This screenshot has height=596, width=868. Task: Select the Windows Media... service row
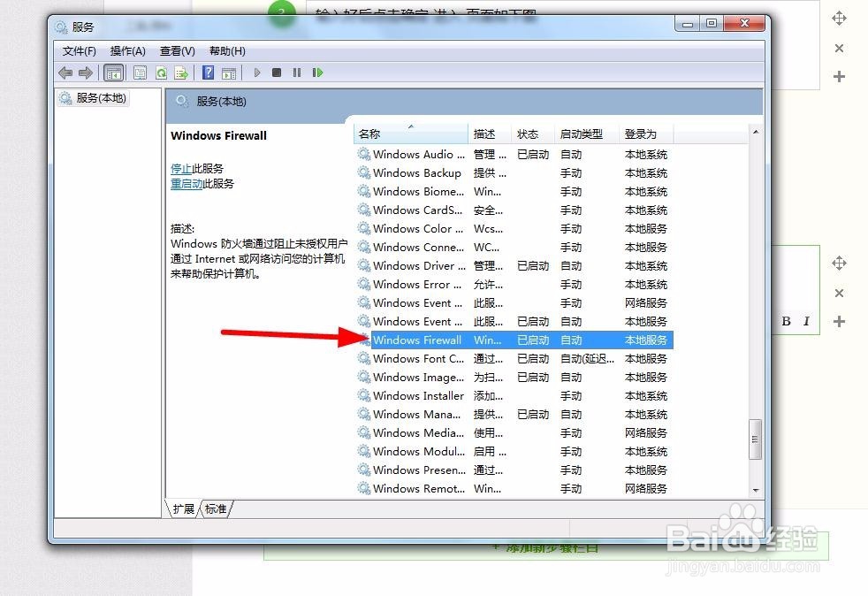tap(514, 432)
